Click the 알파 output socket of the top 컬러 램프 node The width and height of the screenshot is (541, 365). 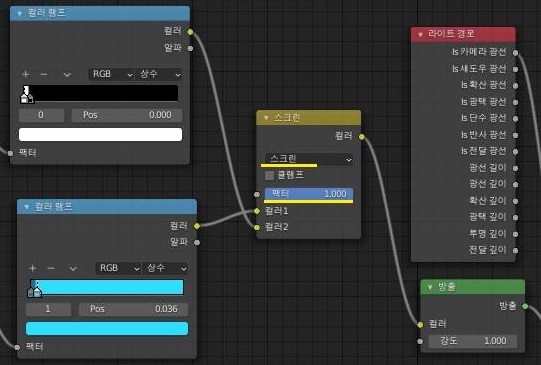tap(190, 48)
